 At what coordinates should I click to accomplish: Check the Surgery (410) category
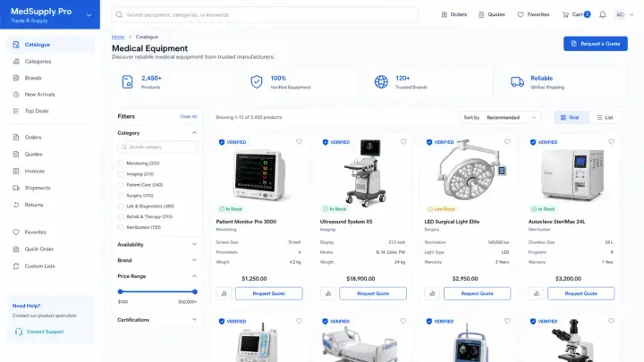coord(121,196)
